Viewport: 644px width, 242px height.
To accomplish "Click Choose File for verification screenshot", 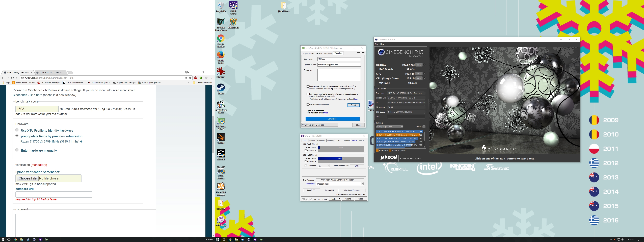I will click(28, 178).
